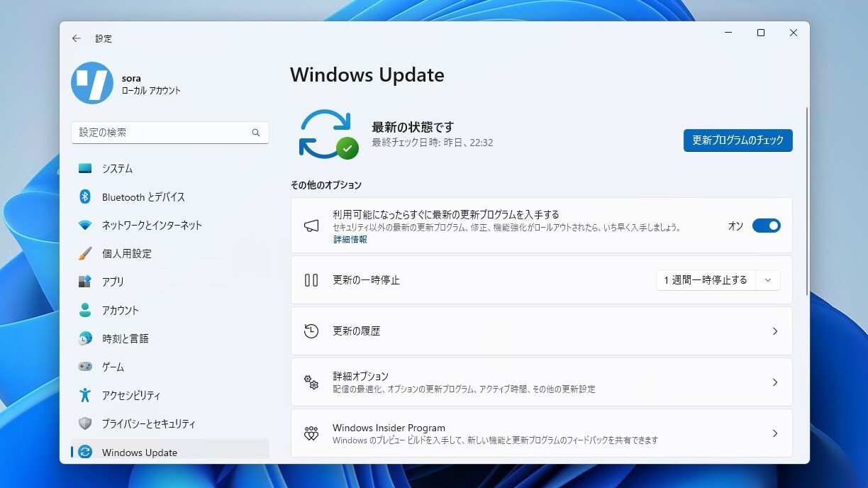The width and height of the screenshot is (868, 488).
Task: Click the megaphone icon for latest updates
Action: pyautogui.click(x=311, y=226)
